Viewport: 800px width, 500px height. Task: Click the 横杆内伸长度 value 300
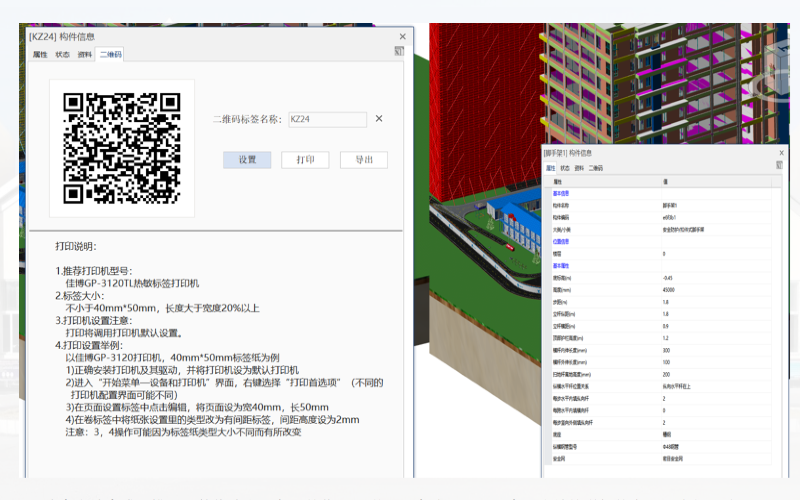[x=666, y=351]
